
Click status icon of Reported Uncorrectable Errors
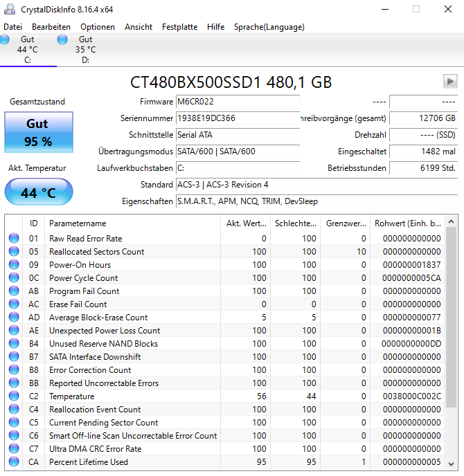point(14,383)
